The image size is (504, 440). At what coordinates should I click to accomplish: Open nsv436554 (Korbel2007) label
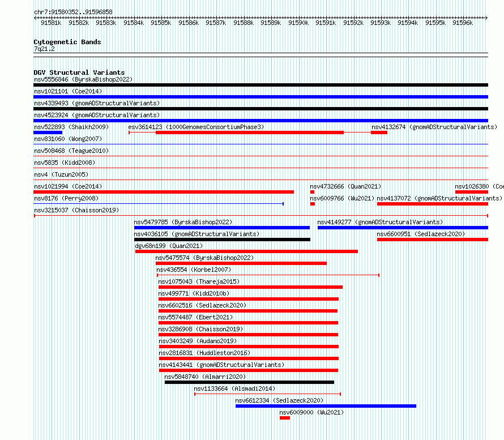194,270
